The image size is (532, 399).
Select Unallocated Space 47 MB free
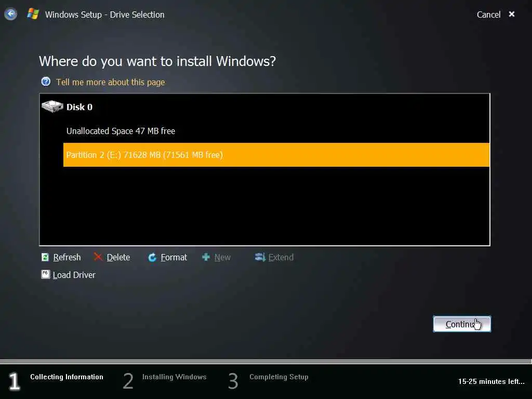coord(121,131)
